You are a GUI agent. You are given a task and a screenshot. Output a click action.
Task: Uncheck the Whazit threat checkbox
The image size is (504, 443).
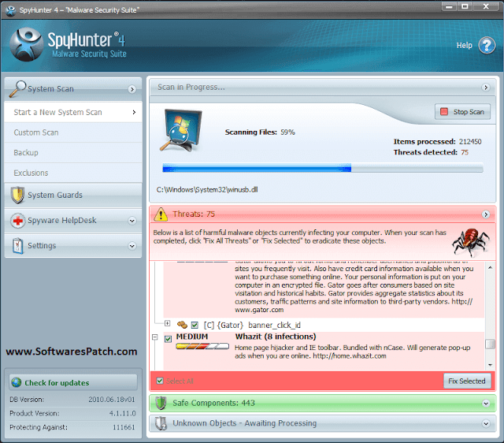[x=168, y=339]
